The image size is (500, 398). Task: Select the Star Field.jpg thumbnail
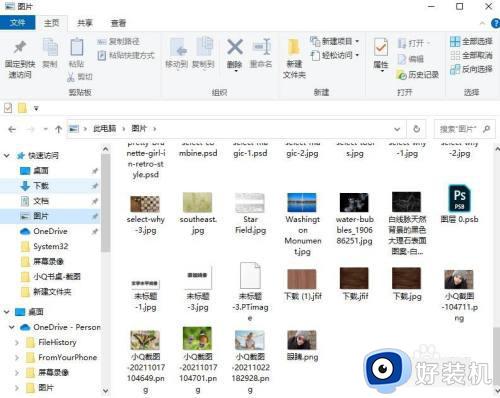[250, 203]
